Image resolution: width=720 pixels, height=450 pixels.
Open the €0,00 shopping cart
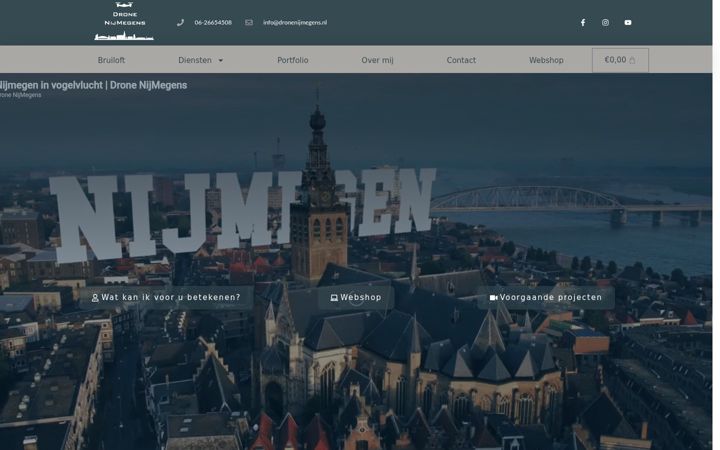point(620,60)
